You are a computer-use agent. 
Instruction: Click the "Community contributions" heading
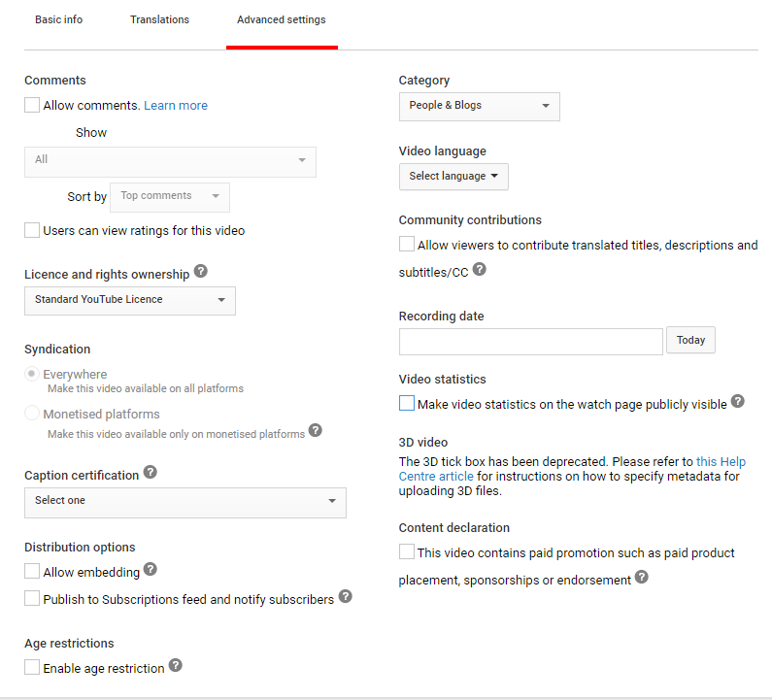click(470, 220)
